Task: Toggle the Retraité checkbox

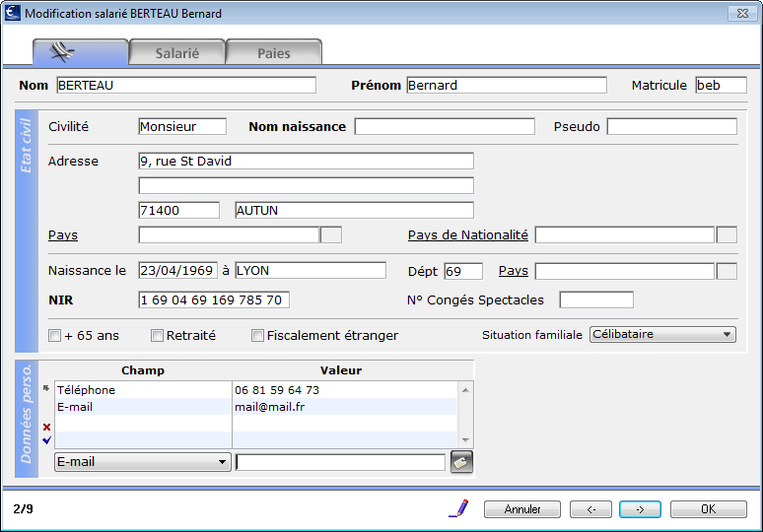Action: (x=157, y=336)
